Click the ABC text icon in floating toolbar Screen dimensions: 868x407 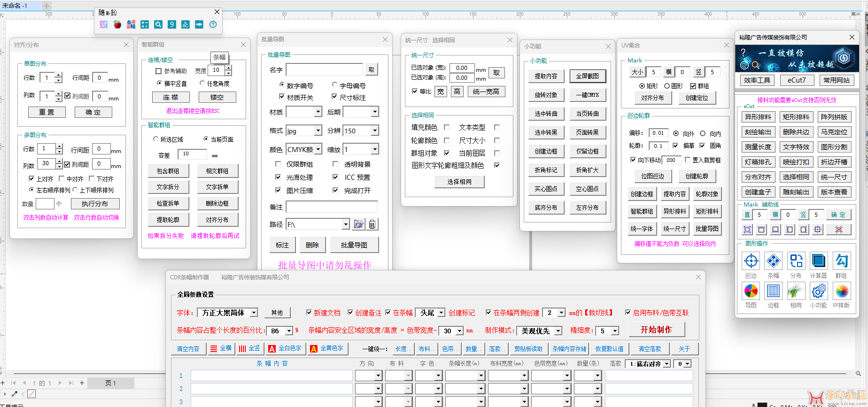pyautogui.click(x=186, y=24)
